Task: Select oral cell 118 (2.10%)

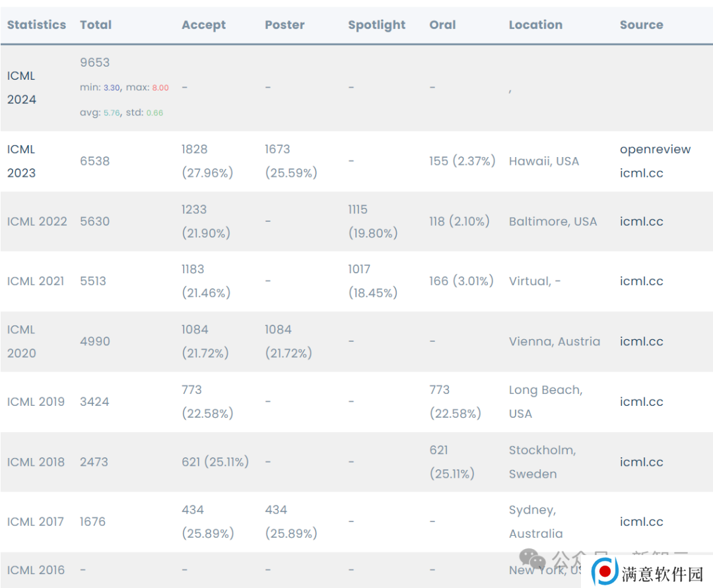Action: point(459,221)
